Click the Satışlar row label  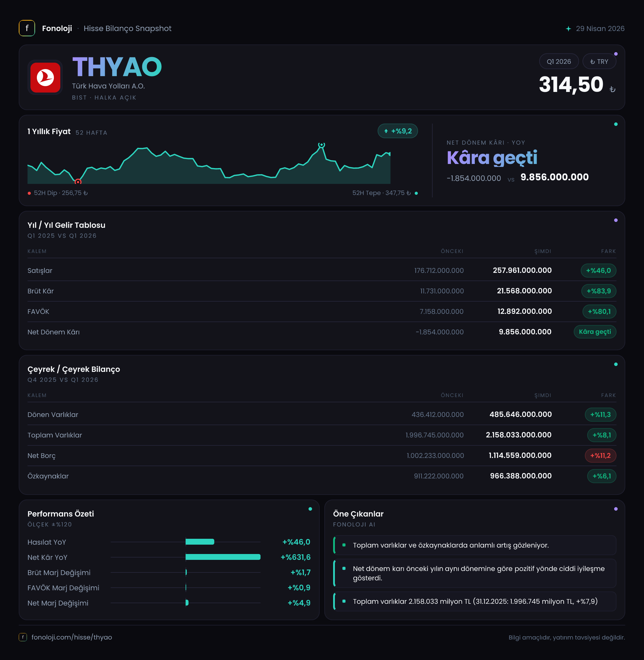pyautogui.click(x=40, y=270)
